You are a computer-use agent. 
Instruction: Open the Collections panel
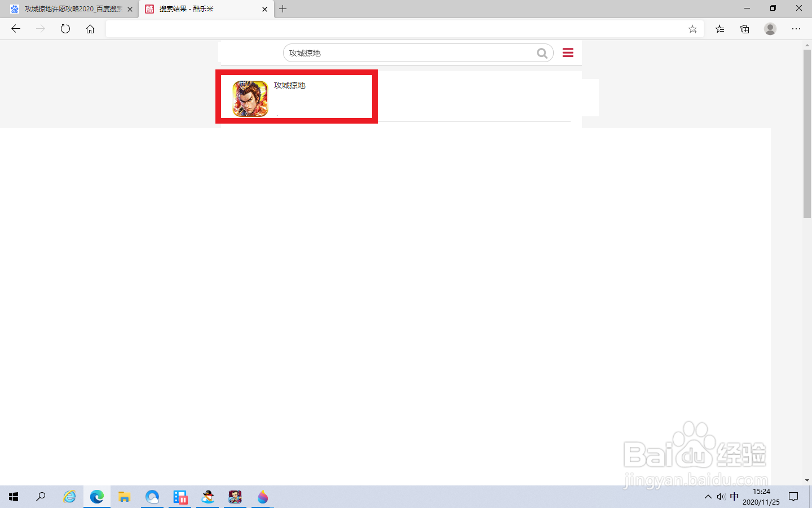pyautogui.click(x=745, y=29)
